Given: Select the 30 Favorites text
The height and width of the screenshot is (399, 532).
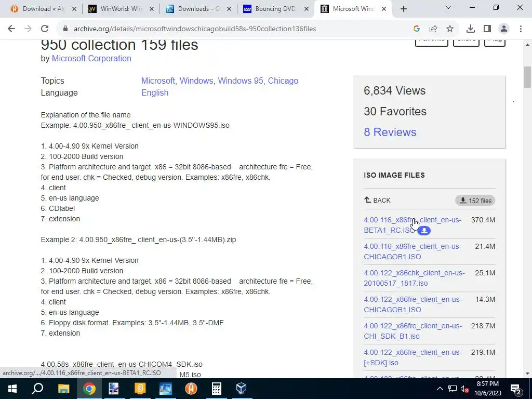Looking at the screenshot, I should (395, 111).
